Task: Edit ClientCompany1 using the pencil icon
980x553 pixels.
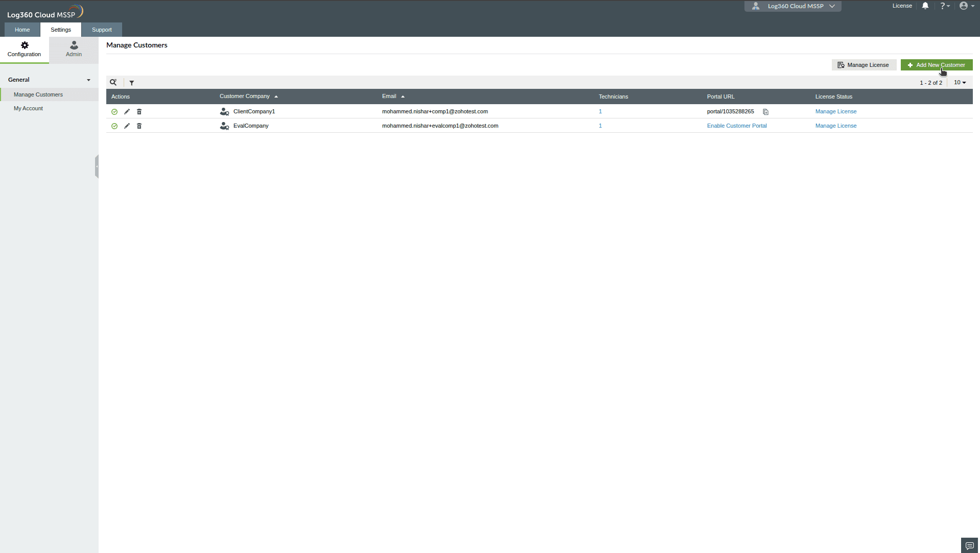Action: coord(127,111)
